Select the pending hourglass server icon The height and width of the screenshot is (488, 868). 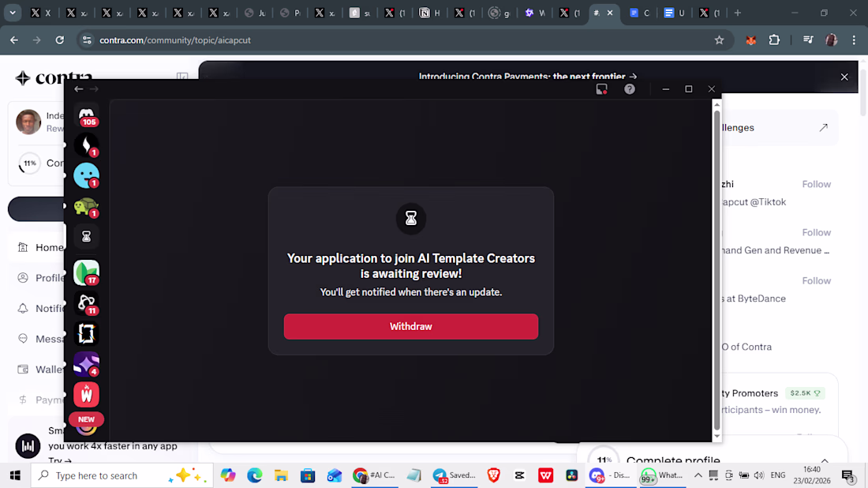coord(86,237)
